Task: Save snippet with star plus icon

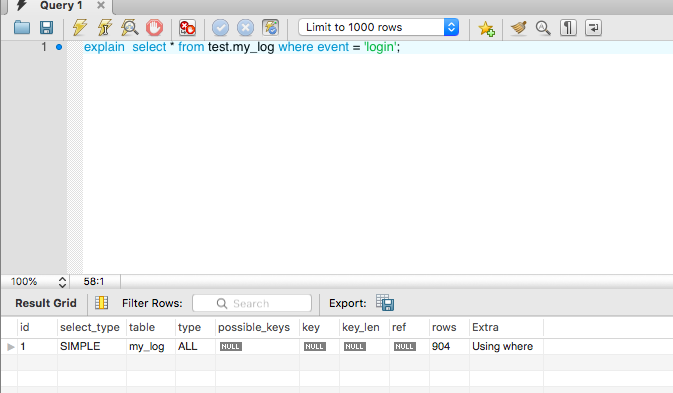Action: [486, 28]
